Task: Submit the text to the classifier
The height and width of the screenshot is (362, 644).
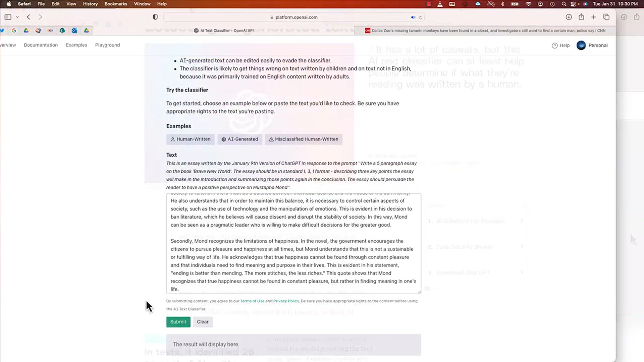Action: point(178,322)
